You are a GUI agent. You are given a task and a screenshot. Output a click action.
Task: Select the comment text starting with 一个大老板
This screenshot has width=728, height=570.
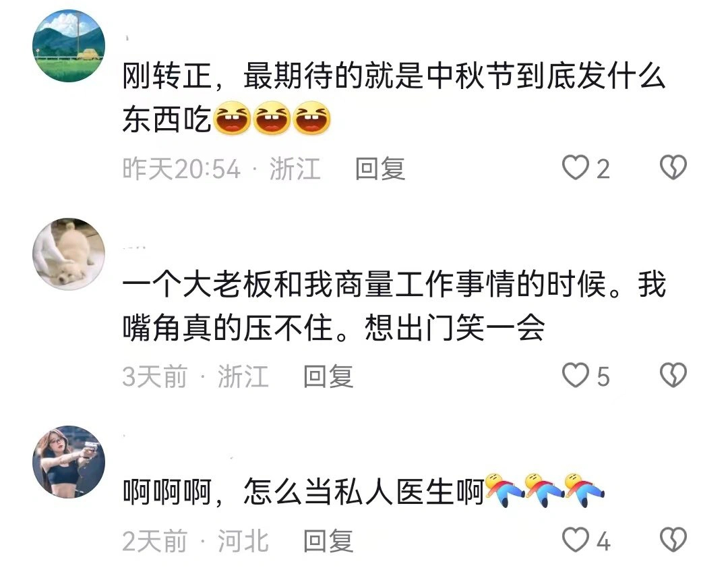coord(394,306)
